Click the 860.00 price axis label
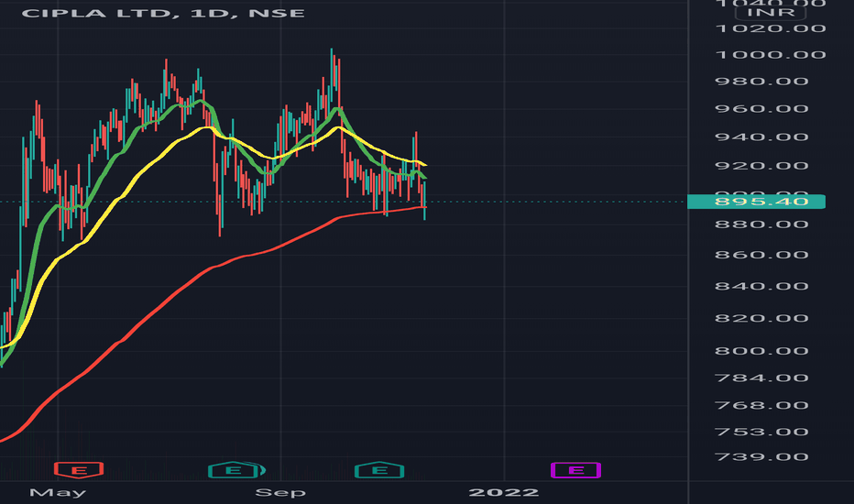Viewport: 854px width, 504px height. [762, 255]
